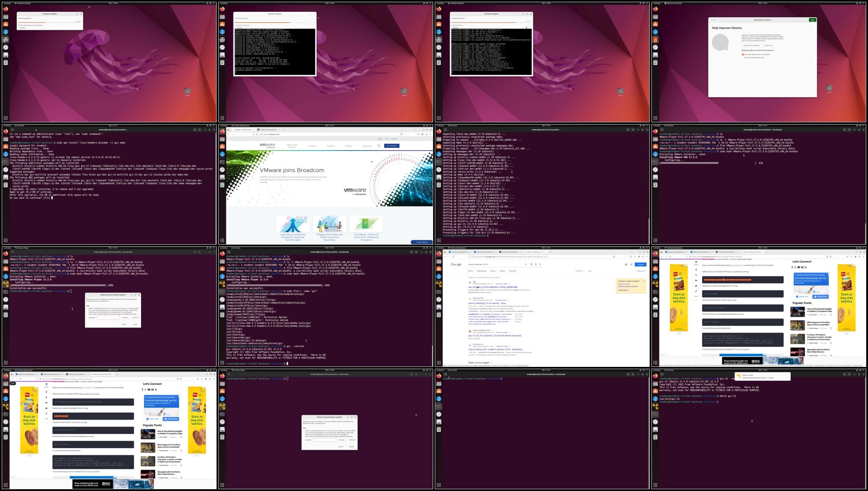Viewport: 868px width, 491px height.
Task: Open result 'How to Setup GCC Install in Ubuntu 22.04 - Betasetup'
Action: point(495,349)
